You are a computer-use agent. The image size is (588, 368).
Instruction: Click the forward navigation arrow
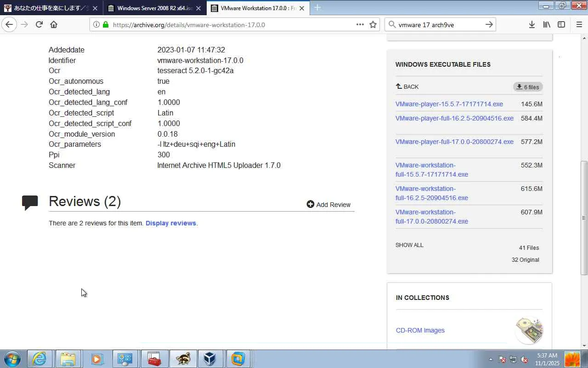[24, 25]
